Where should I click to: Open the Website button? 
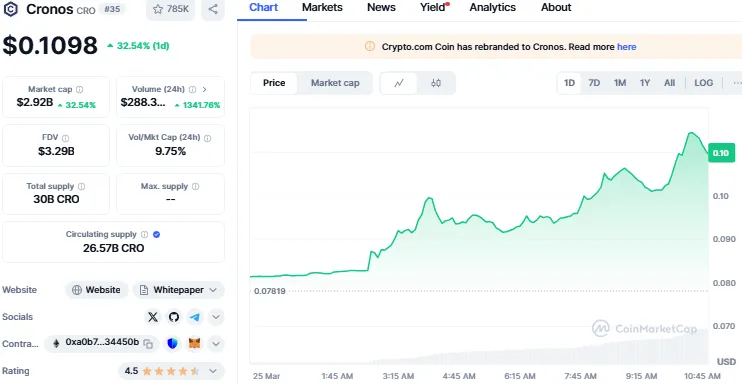tap(97, 290)
